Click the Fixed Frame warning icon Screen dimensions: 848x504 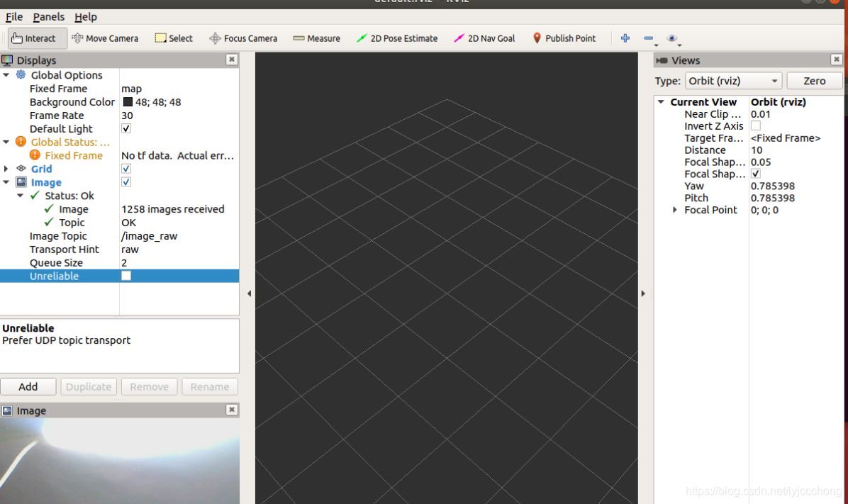click(35, 155)
